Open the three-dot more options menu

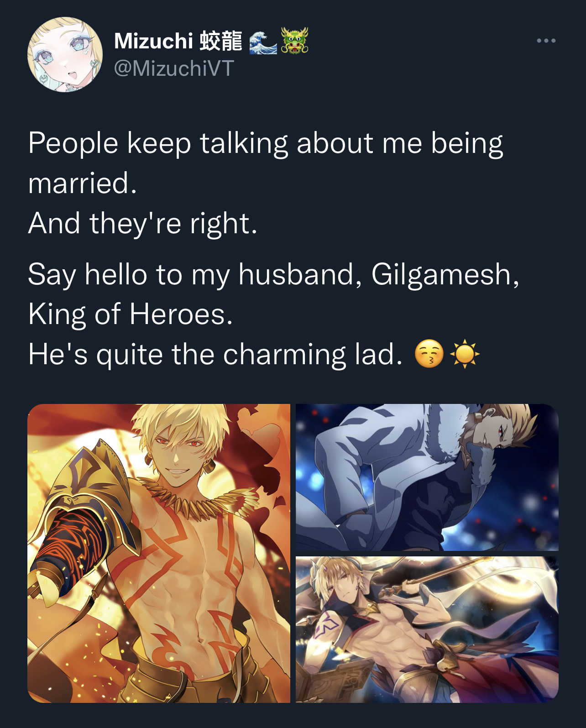pos(546,41)
